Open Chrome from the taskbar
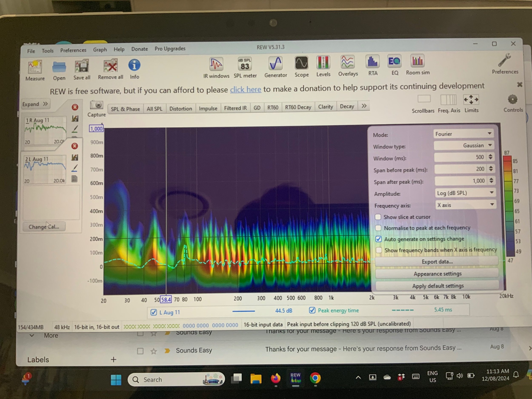The image size is (532, 399). click(315, 378)
